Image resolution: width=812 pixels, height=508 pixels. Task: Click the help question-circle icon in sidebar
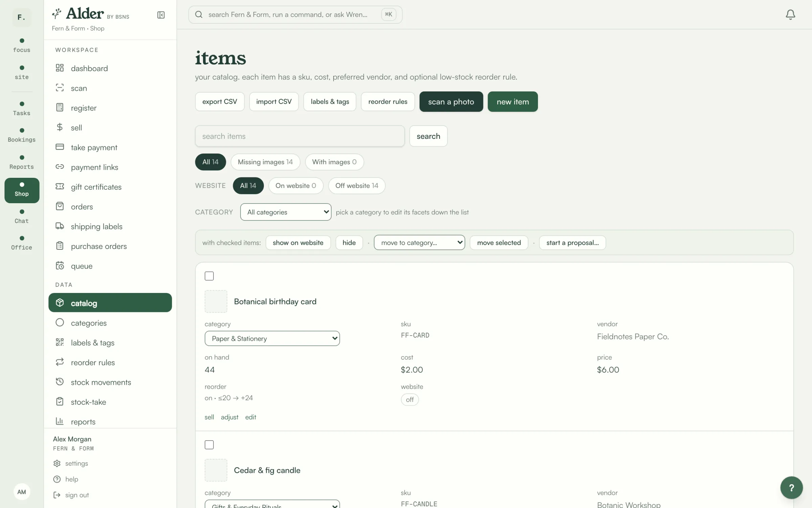pyautogui.click(x=57, y=479)
